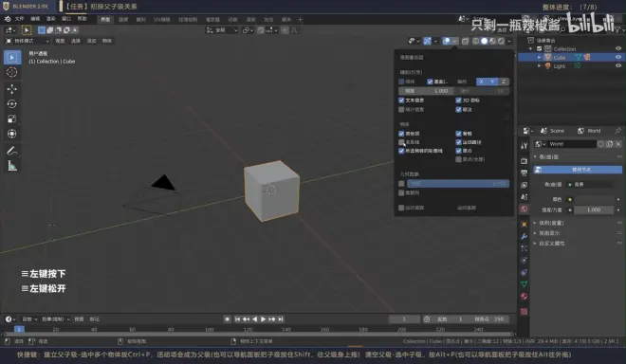Viewport: 626px width, 364px height.
Task: Hide Cube with its eye icon
Action: [x=618, y=57]
